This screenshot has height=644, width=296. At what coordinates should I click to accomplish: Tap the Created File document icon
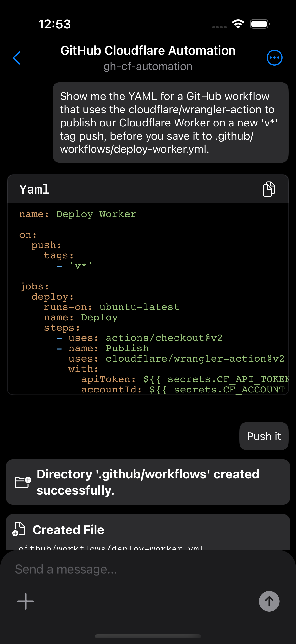point(18,529)
